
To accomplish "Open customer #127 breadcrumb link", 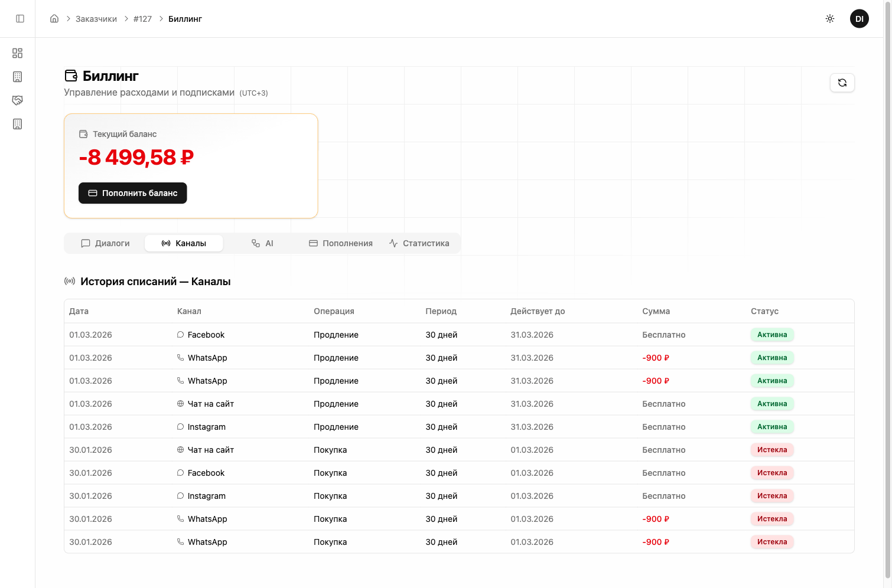I will tap(142, 19).
